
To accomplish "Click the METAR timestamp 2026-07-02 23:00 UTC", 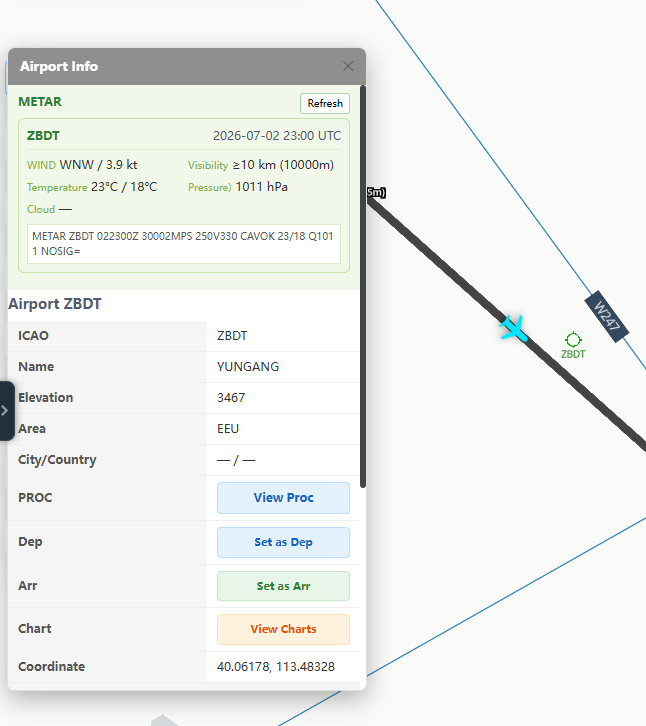I will point(277,136).
